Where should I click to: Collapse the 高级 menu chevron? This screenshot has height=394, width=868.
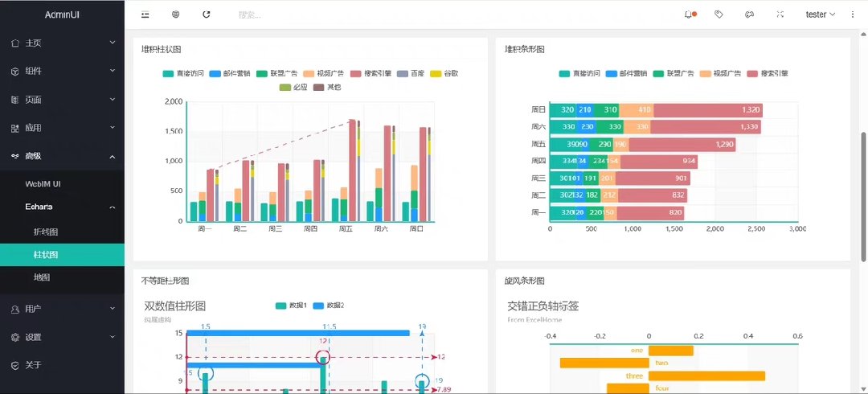[113, 157]
